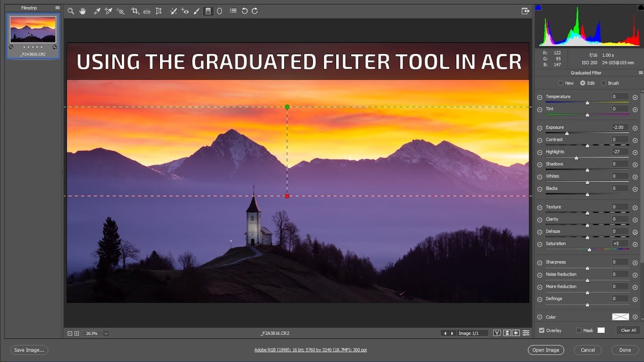Image resolution: width=644 pixels, height=362 pixels.
Task: Zoom in with the plus button
Action: click(x=76, y=333)
